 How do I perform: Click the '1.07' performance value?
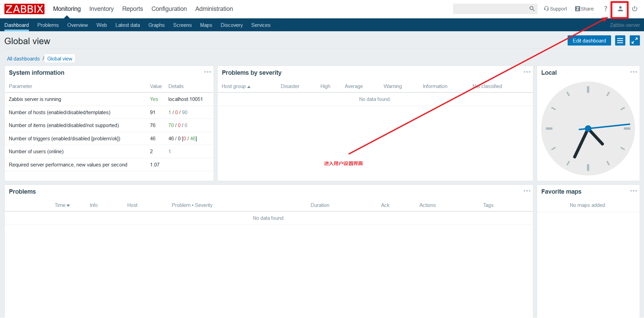coord(155,165)
